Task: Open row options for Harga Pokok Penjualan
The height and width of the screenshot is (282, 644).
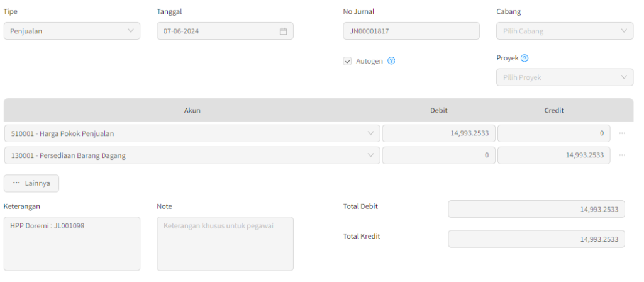Action: [622, 133]
